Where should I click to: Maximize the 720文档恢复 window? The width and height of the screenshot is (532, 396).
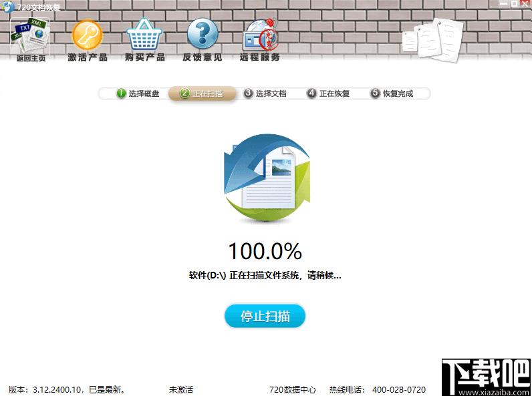(515, 4)
